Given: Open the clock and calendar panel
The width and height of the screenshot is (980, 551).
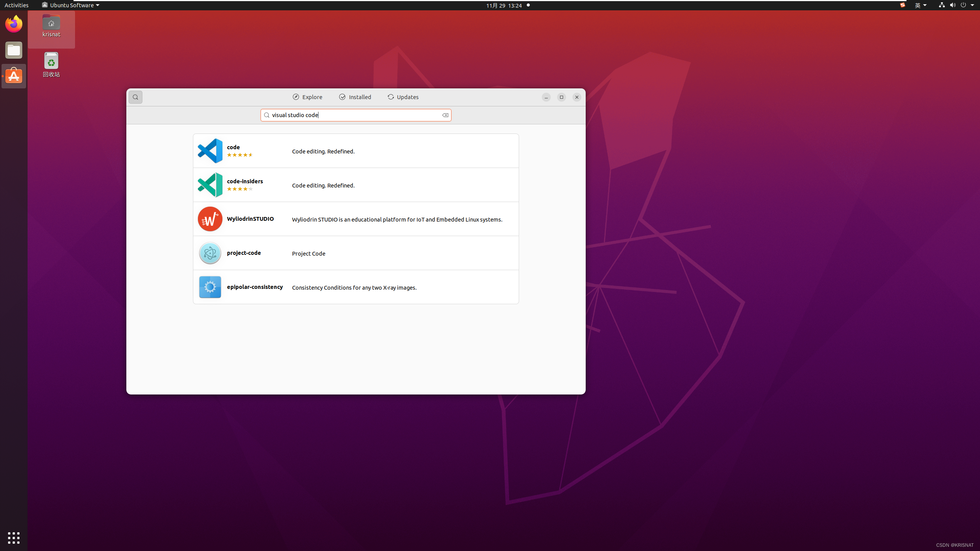Looking at the screenshot, I should [504, 5].
